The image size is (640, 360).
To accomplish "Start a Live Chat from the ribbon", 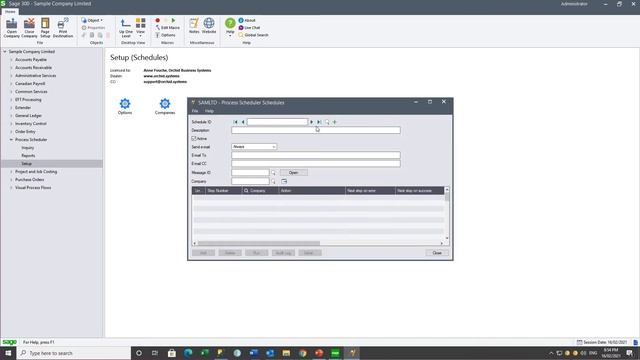I will click(x=249, y=28).
